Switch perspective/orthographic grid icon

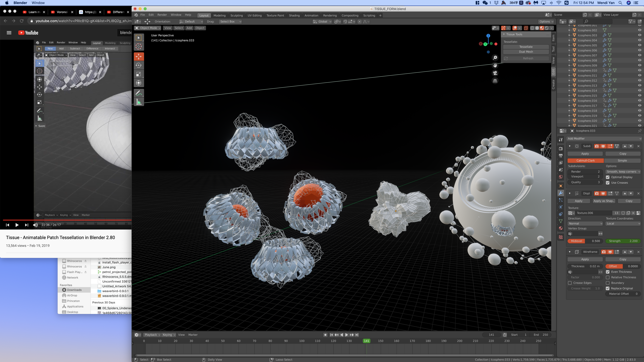495,81
